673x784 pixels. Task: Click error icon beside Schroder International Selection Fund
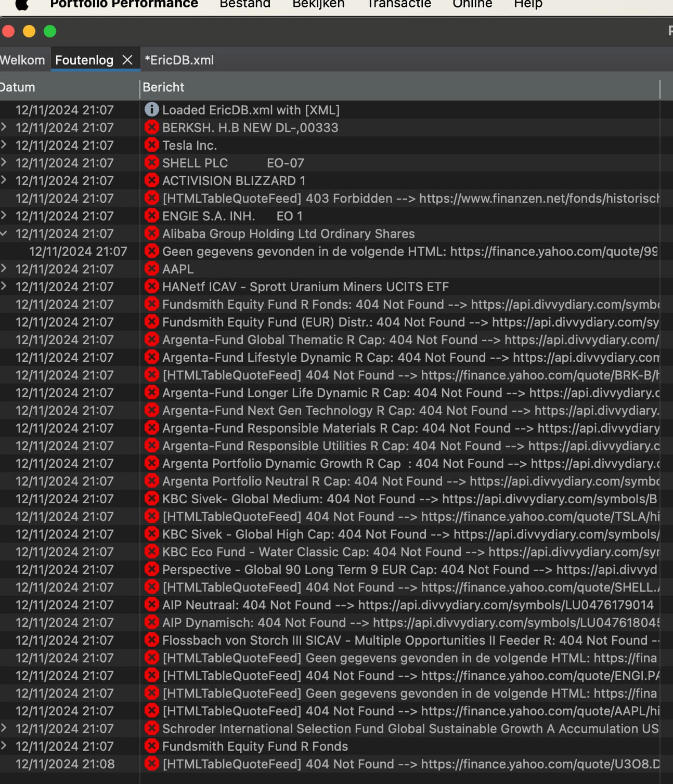click(151, 728)
